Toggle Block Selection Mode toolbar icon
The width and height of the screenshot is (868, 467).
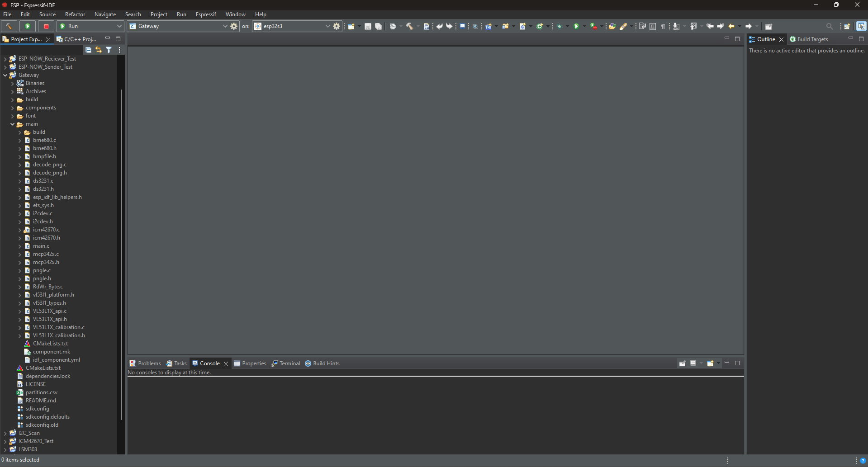(x=653, y=26)
